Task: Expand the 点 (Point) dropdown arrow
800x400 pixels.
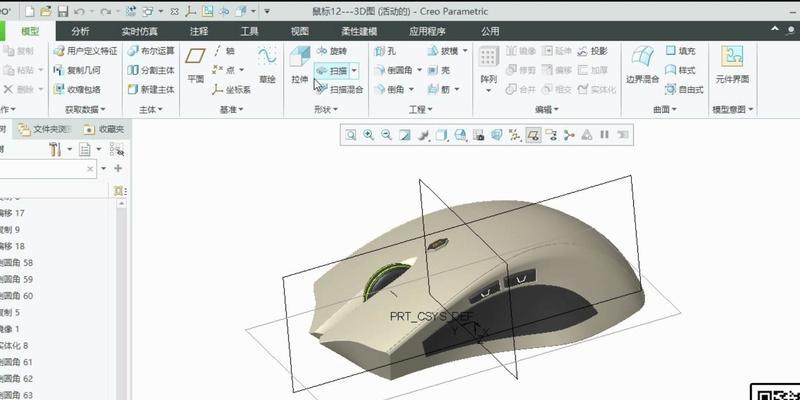Action: coord(242,70)
